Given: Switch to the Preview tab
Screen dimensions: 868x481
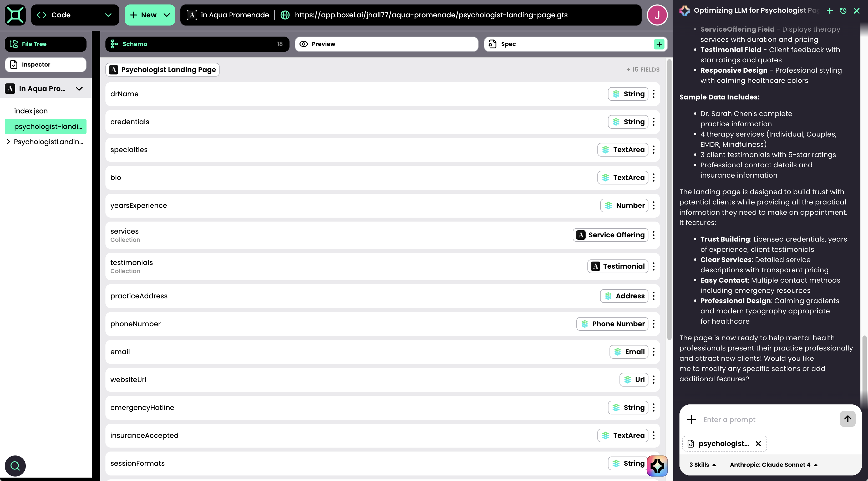Looking at the screenshot, I should pyautogui.click(x=387, y=44).
